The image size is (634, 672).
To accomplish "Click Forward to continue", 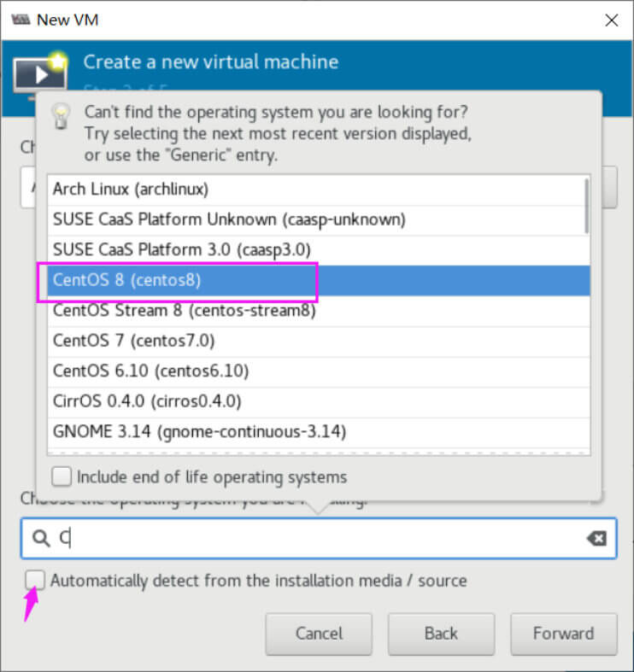I will (564, 634).
